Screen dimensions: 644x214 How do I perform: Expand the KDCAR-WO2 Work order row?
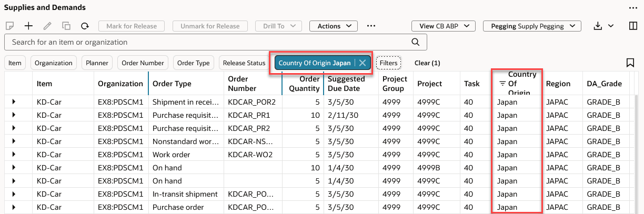click(14, 155)
